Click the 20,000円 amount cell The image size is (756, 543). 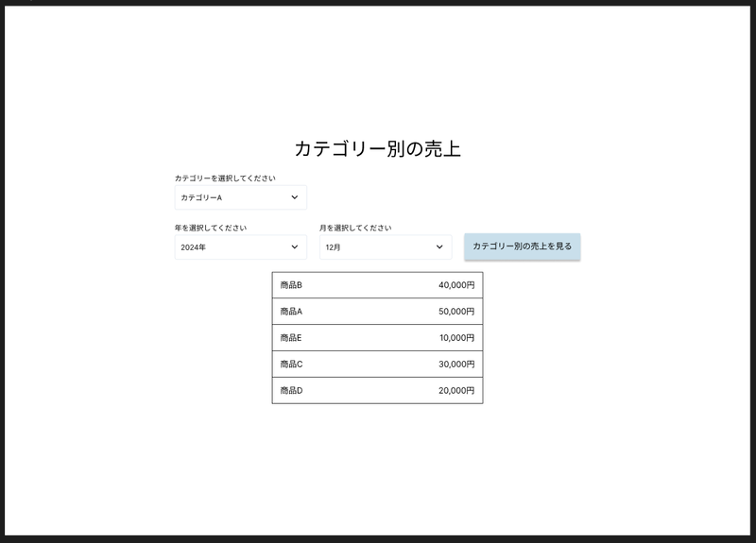(x=456, y=391)
